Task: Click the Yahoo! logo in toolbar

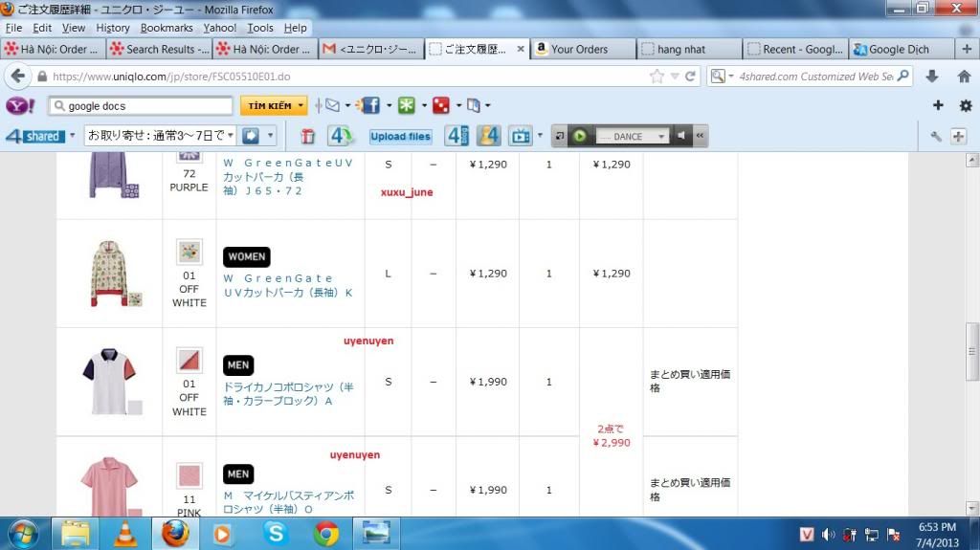Action: click(20, 105)
